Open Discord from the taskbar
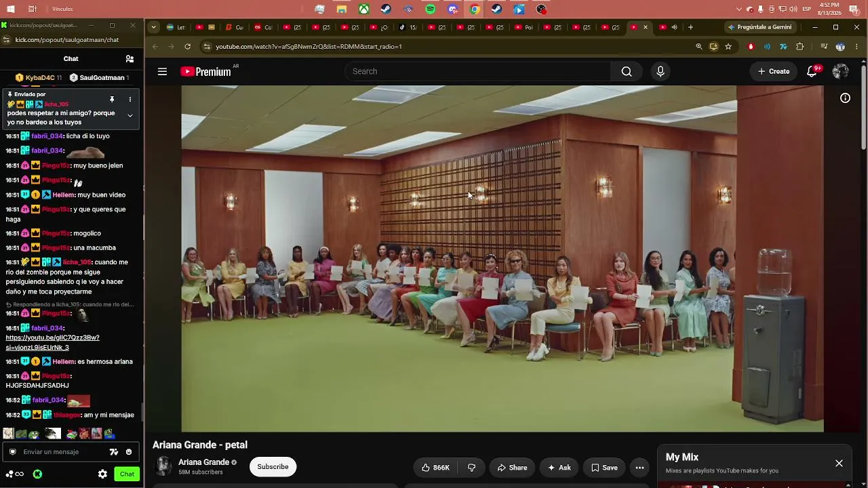Image resolution: width=868 pixels, height=488 pixels. point(453,9)
